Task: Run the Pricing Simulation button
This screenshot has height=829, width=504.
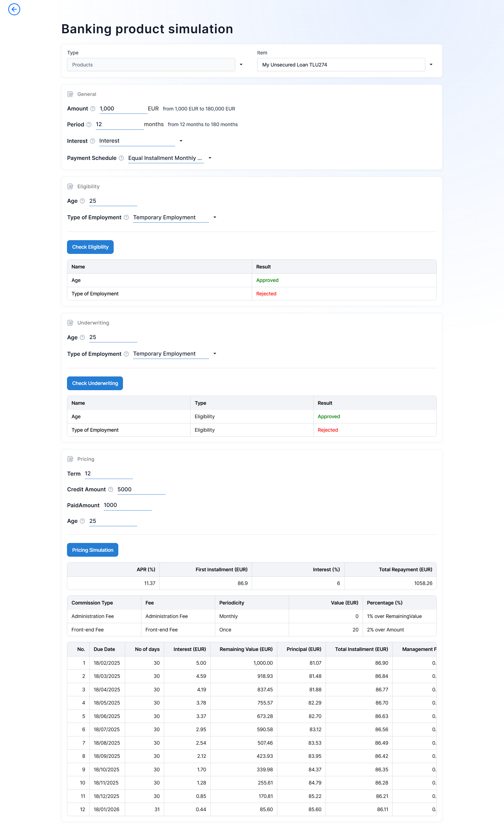Action: pos(93,550)
